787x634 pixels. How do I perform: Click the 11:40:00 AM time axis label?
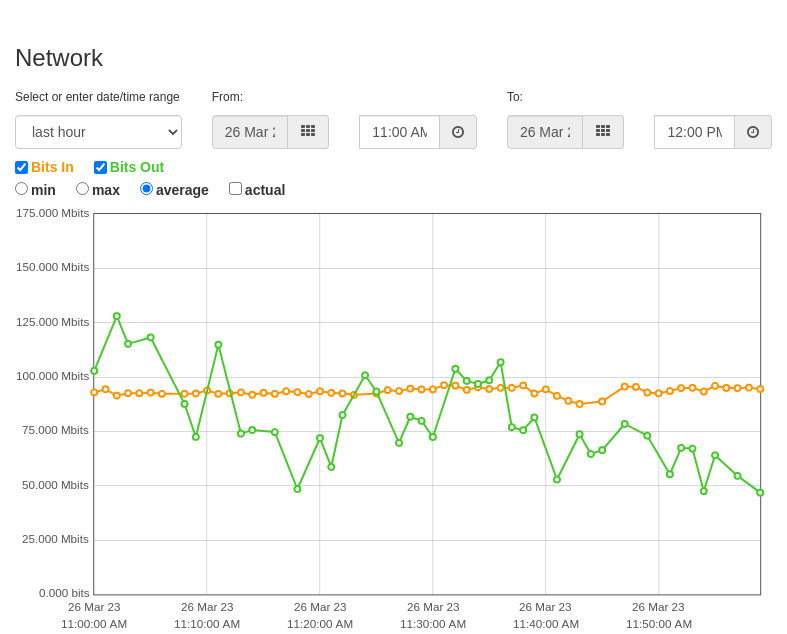pos(546,624)
